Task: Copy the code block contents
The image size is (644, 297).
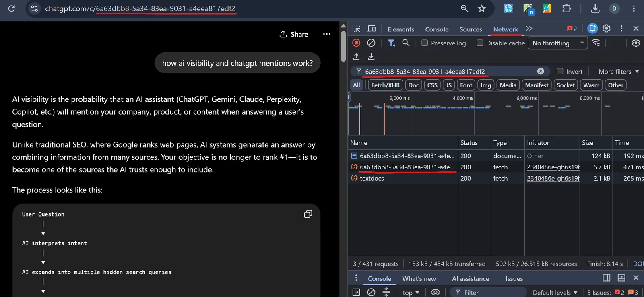Action: [308, 214]
